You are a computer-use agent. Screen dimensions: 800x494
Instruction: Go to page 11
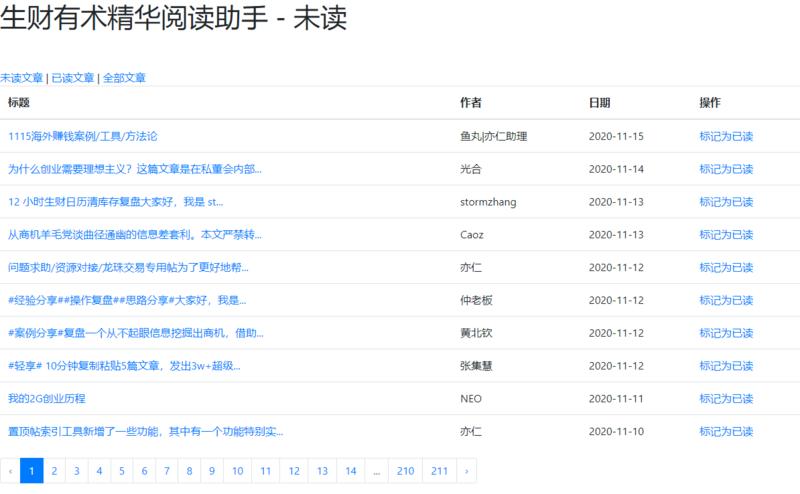[265, 471]
